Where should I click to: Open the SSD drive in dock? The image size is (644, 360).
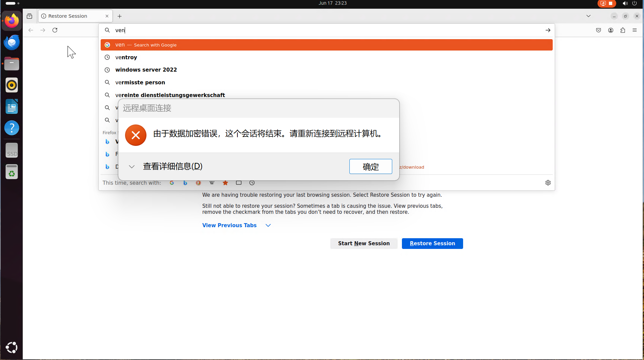(12, 151)
